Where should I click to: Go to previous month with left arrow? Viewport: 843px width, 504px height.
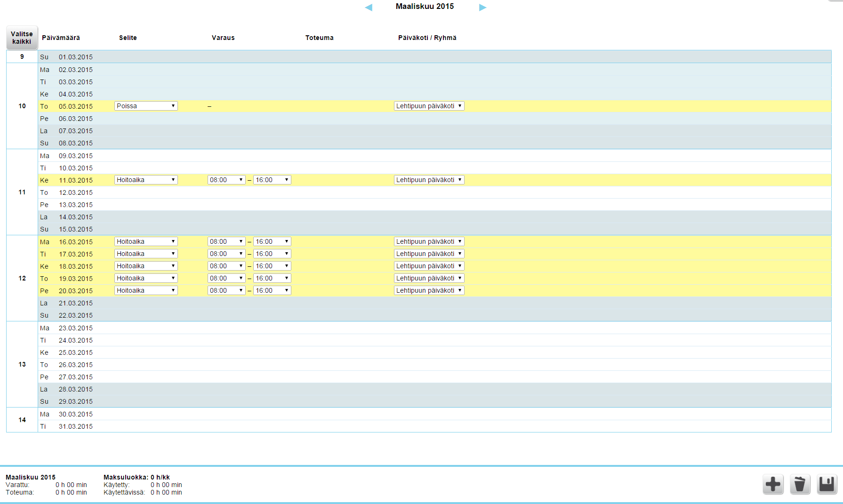tap(369, 7)
